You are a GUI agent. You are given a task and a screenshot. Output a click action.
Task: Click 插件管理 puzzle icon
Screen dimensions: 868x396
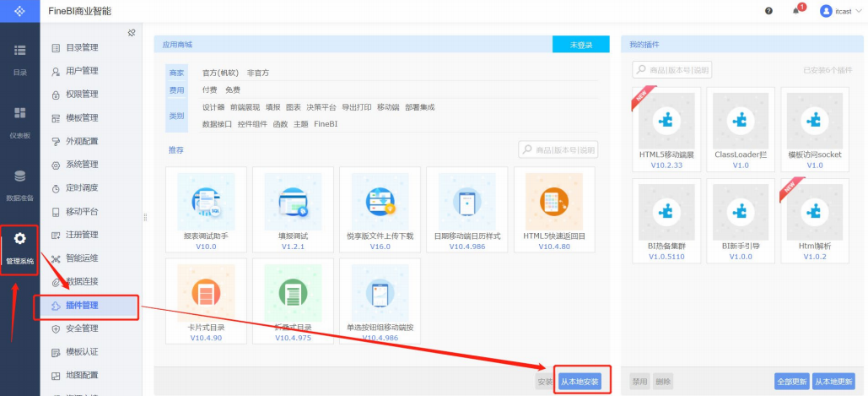(56, 305)
